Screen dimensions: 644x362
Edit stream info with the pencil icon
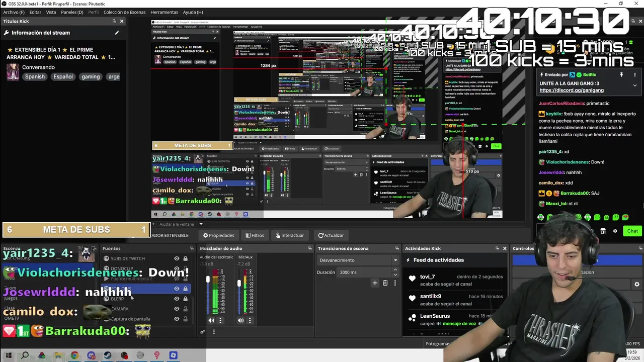[117, 33]
